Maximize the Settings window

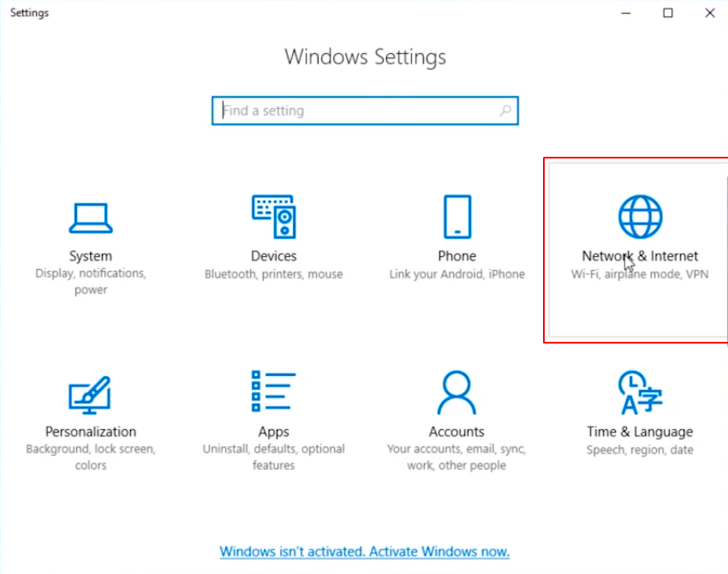click(x=668, y=13)
